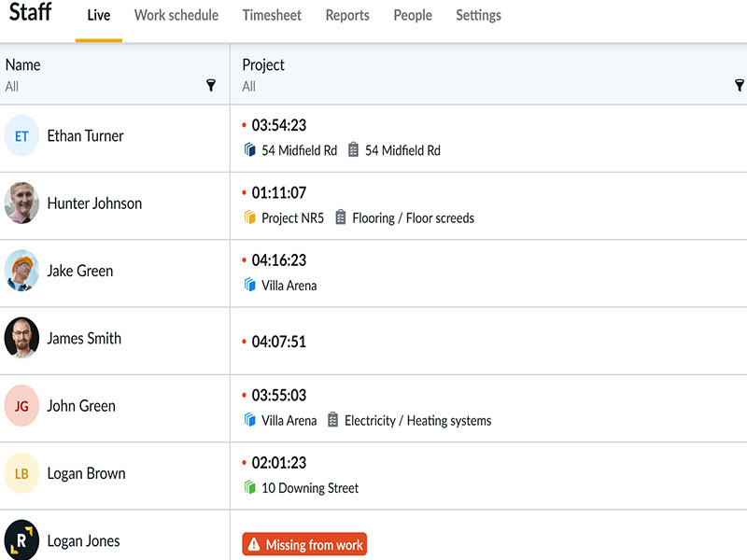Open the Project column filter funnel
This screenshot has width=747, height=560.
(740, 86)
